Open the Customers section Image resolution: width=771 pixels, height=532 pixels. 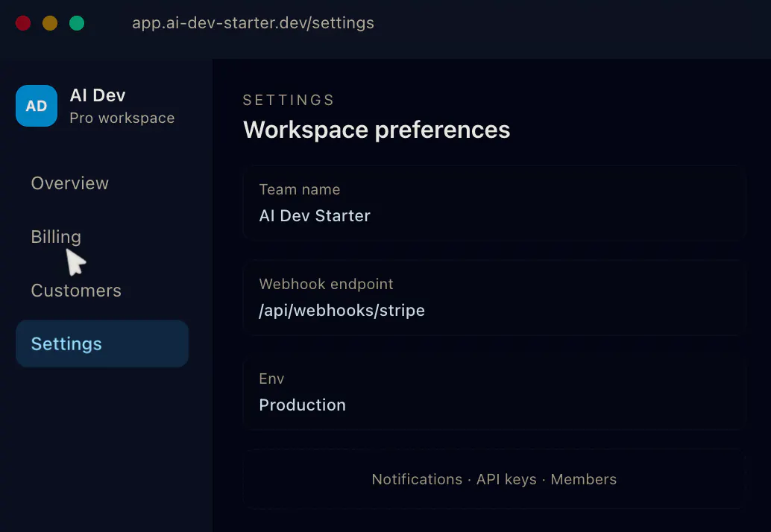click(76, 291)
